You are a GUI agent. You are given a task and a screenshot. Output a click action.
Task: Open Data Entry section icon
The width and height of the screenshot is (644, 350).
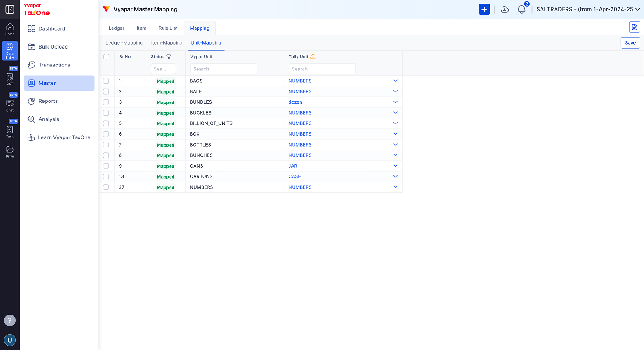[x=10, y=51]
